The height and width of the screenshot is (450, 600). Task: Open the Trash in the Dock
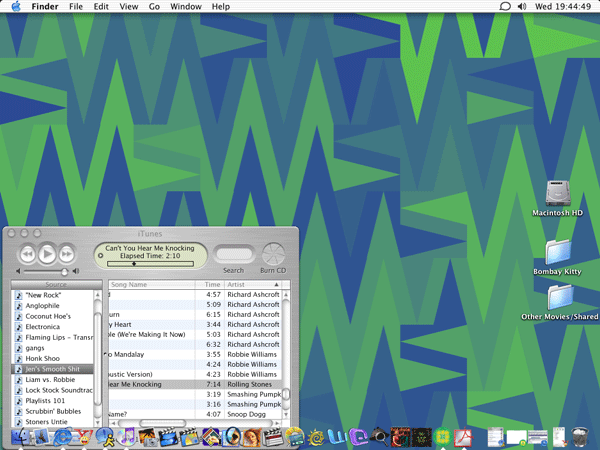[x=580, y=437]
